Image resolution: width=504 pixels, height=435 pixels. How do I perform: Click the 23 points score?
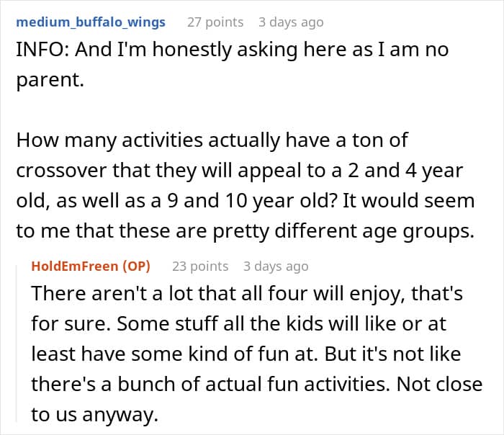[200, 266]
